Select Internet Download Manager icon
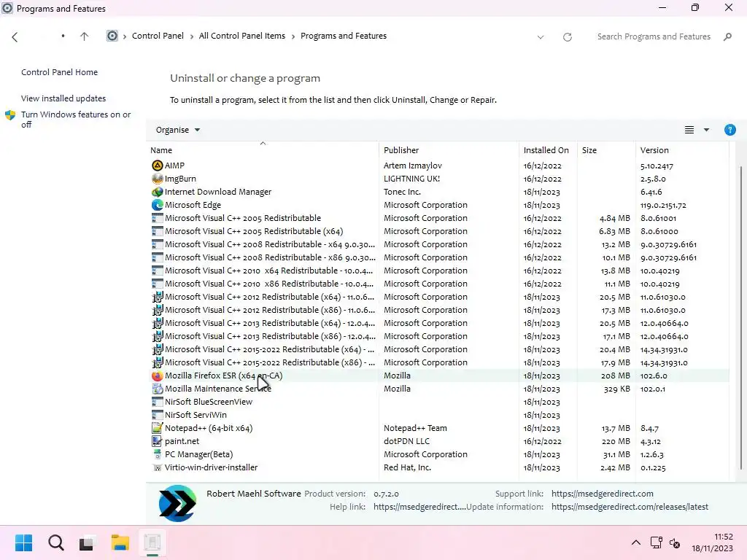747x560 pixels. (158, 192)
